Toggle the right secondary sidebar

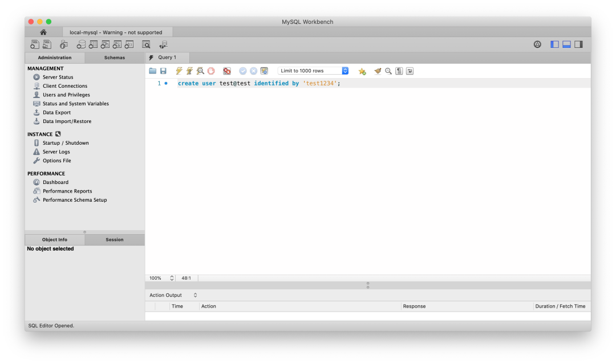coord(579,44)
